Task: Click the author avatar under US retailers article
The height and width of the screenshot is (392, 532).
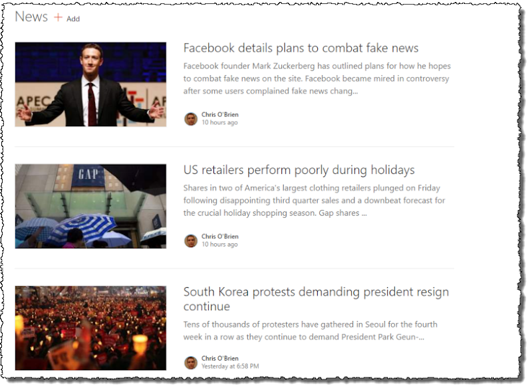Action: coord(191,241)
